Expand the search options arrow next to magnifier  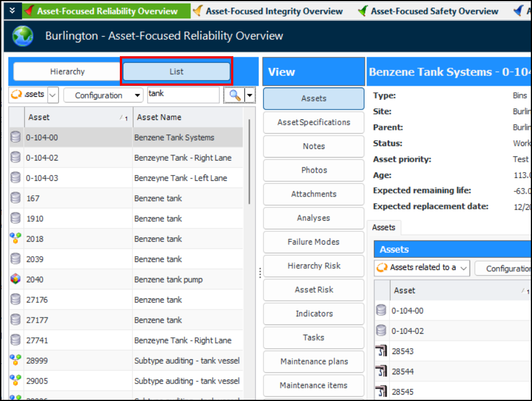(x=250, y=95)
